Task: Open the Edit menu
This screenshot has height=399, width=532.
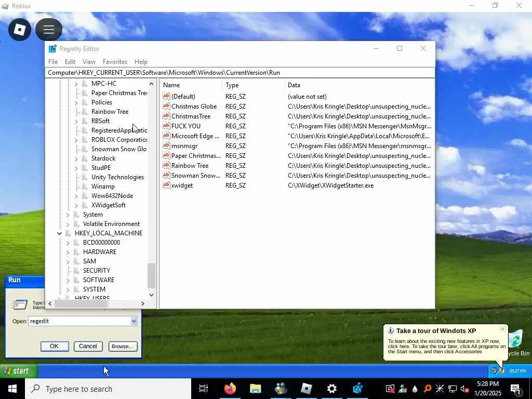Action: [x=70, y=62]
